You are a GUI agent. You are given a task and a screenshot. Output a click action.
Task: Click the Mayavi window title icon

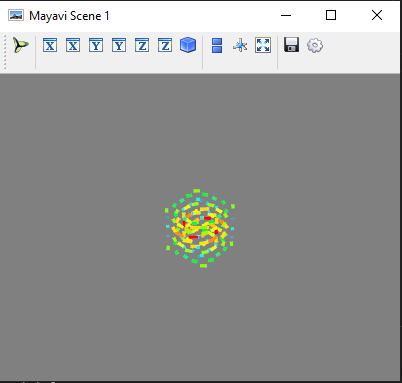16,15
